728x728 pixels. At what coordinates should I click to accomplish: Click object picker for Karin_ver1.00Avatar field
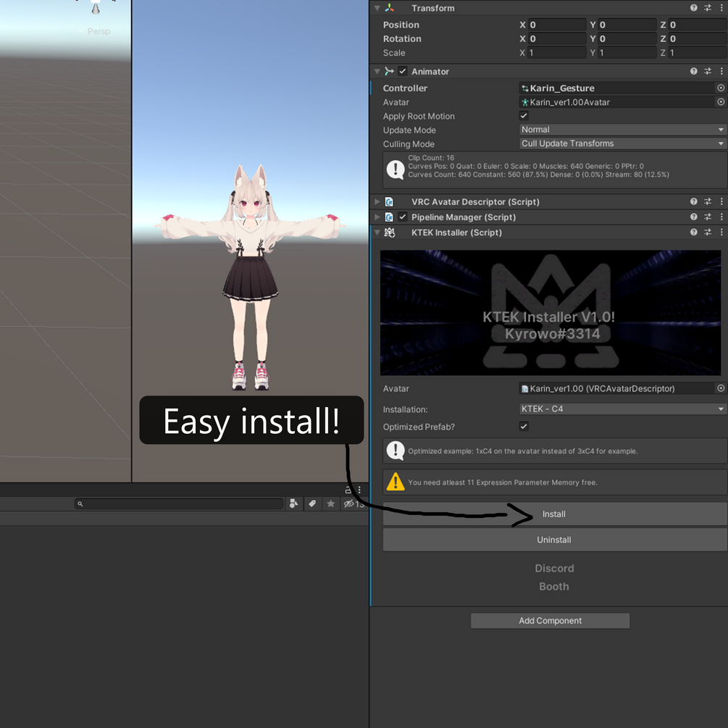click(x=721, y=101)
